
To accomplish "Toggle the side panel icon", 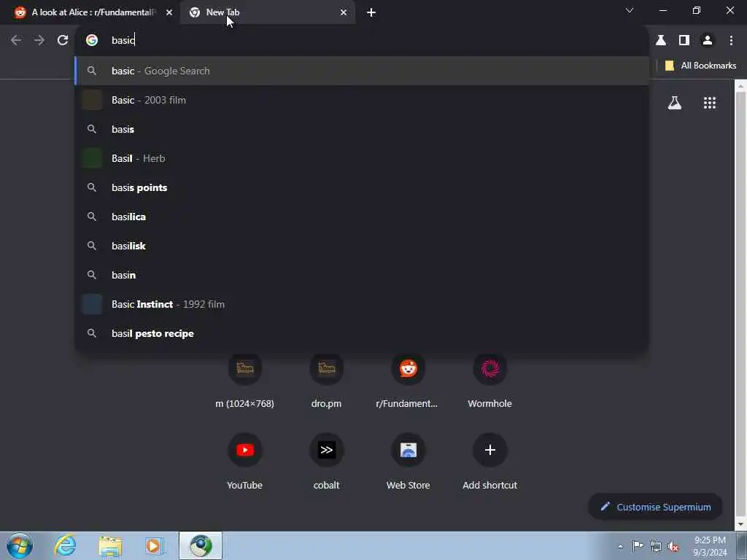I will (x=684, y=41).
